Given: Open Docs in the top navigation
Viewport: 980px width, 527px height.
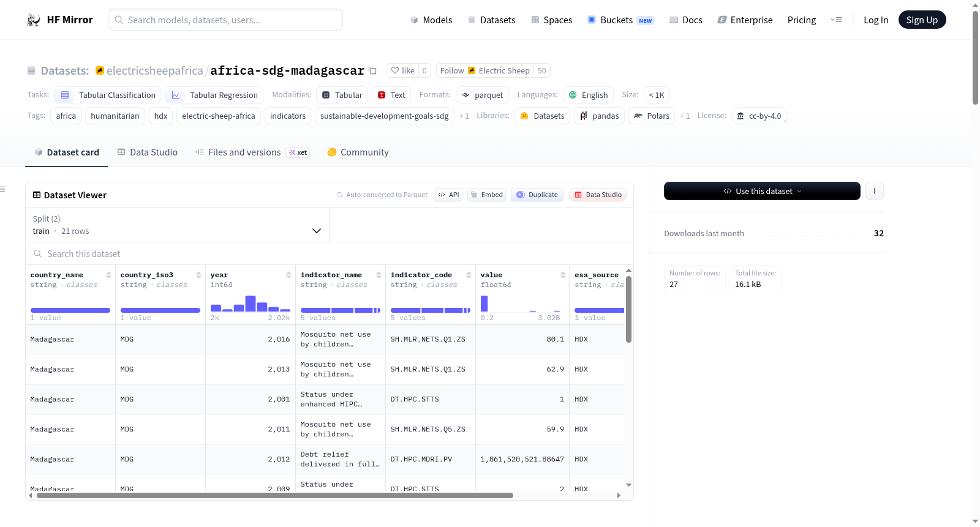Looking at the screenshot, I should [686, 20].
